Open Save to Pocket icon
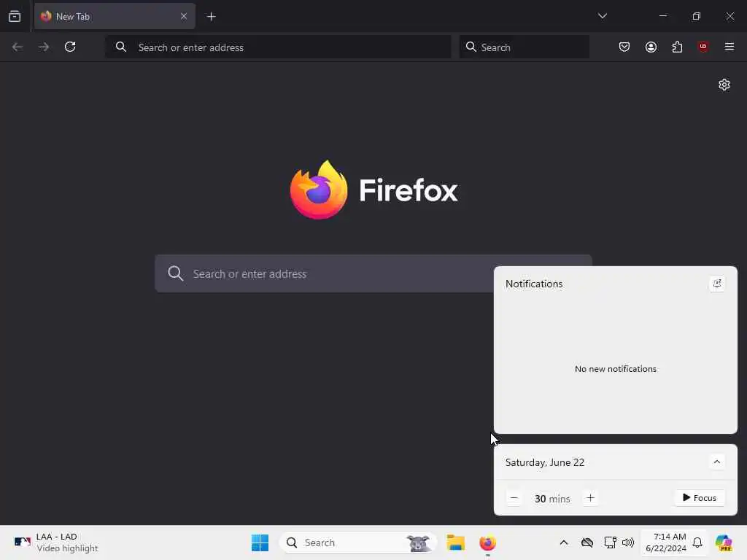The height and width of the screenshot is (560, 747). [x=624, y=47]
